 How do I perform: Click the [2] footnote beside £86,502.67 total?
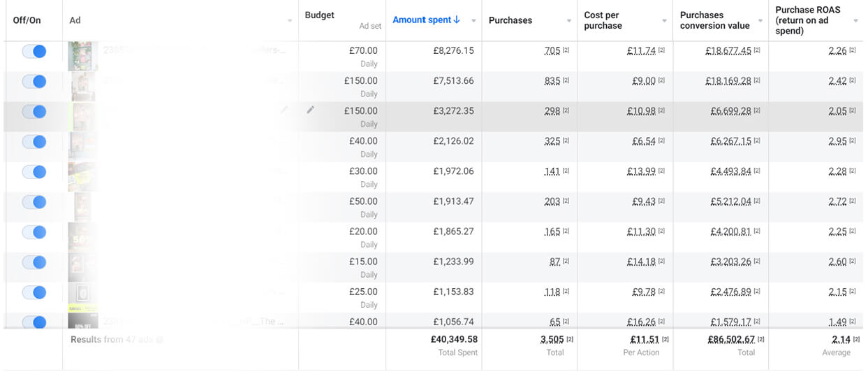point(761,340)
